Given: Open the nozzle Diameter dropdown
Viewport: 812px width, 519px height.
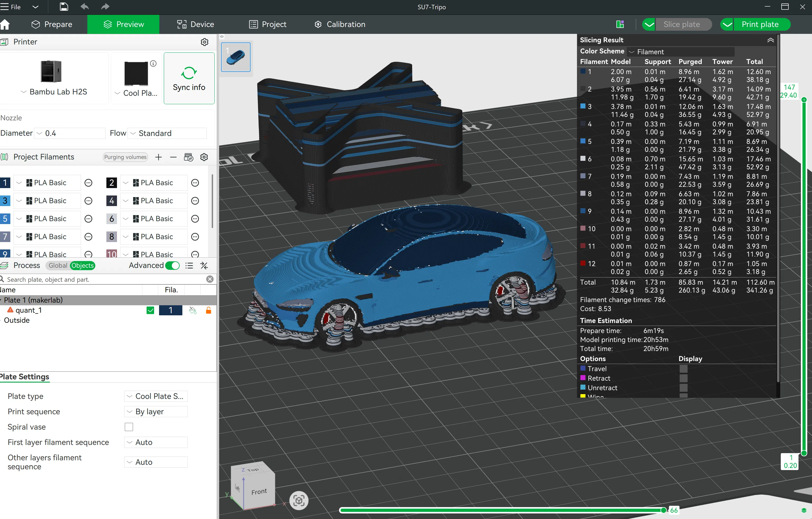Looking at the screenshot, I should click(x=70, y=133).
